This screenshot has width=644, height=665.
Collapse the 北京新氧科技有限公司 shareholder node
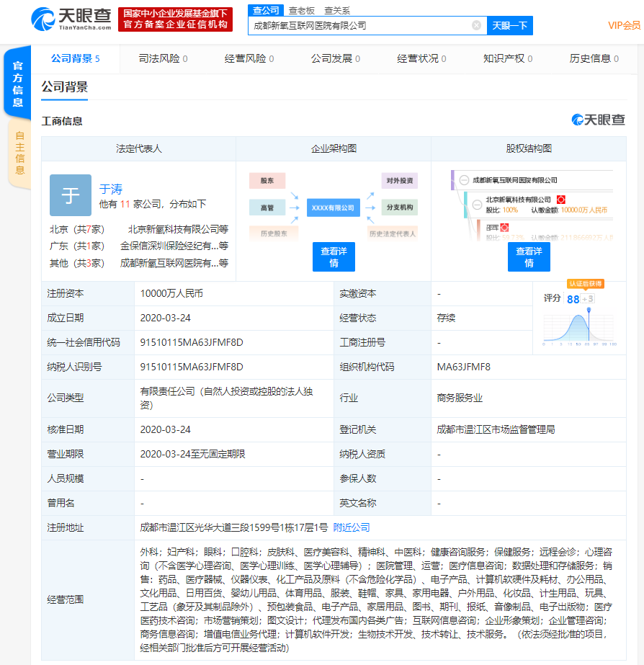tap(478, 200)
